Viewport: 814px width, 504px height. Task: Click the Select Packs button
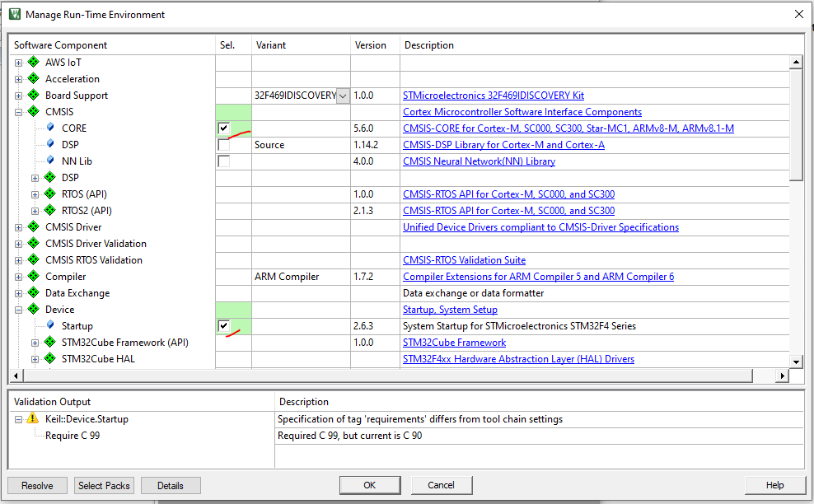click(104, 485)
